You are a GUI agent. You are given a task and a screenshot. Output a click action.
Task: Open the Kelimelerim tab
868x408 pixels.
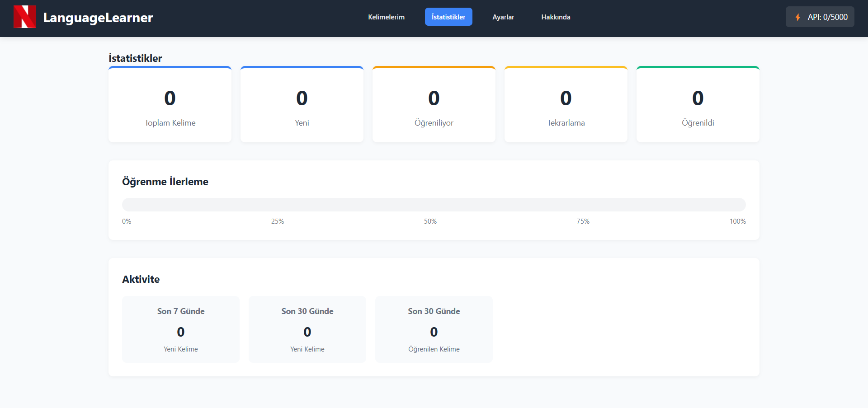tap(386, 17)
